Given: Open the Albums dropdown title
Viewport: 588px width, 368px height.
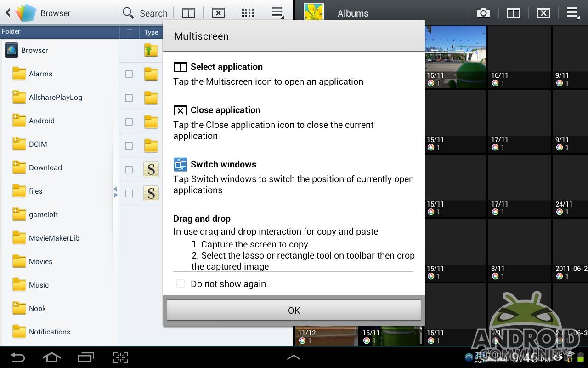Looking at the screenshot, I should [x=353, y=13].
